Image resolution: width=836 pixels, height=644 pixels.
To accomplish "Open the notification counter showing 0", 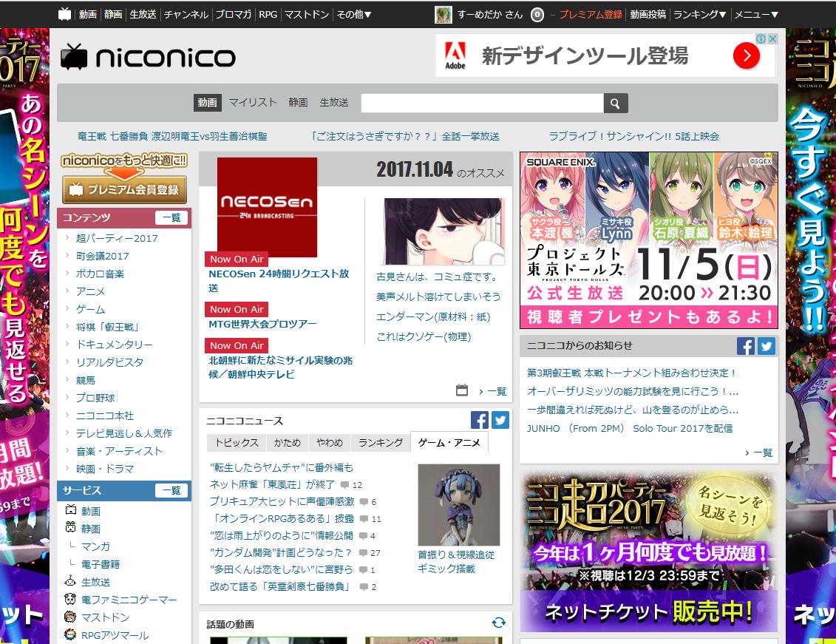I will pos(537,15).
